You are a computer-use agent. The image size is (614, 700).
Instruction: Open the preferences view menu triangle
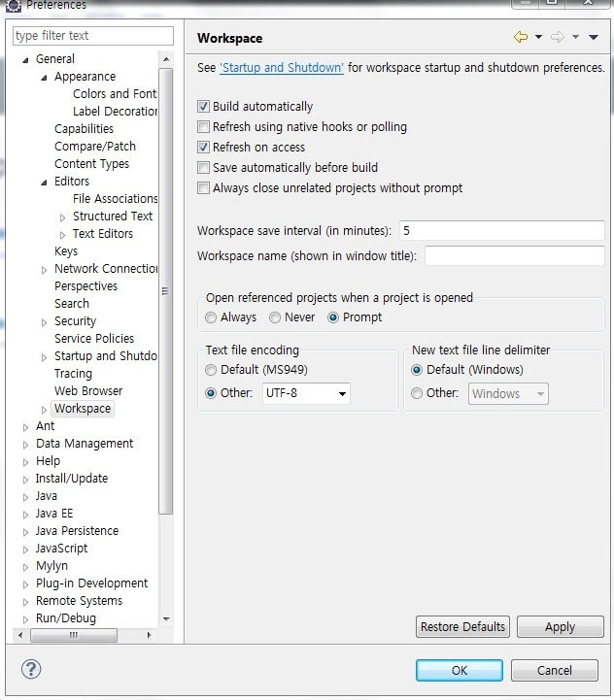[x=594, y=37]
